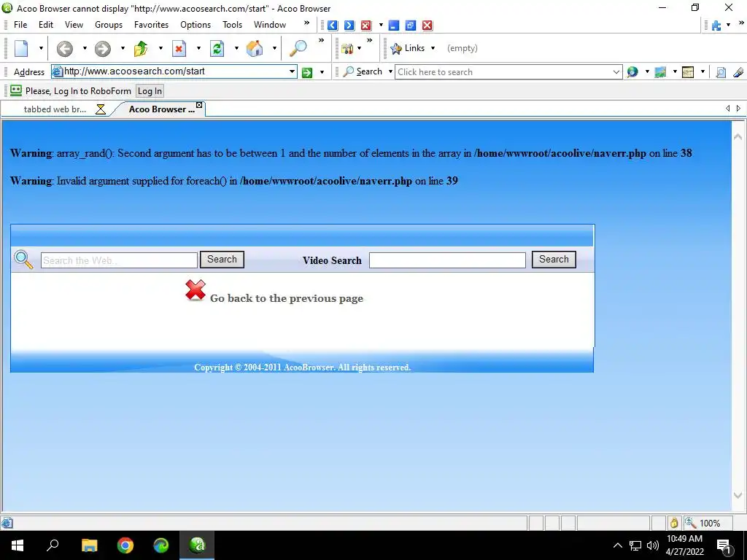Viewport: 747px width, 560px height.
Task: Click the image search picture icon
Action: coord(660,72)
